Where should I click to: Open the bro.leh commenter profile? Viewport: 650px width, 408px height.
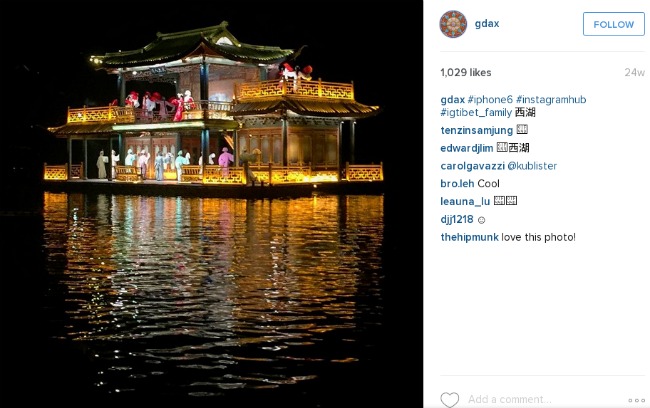(x=457, y=183)
